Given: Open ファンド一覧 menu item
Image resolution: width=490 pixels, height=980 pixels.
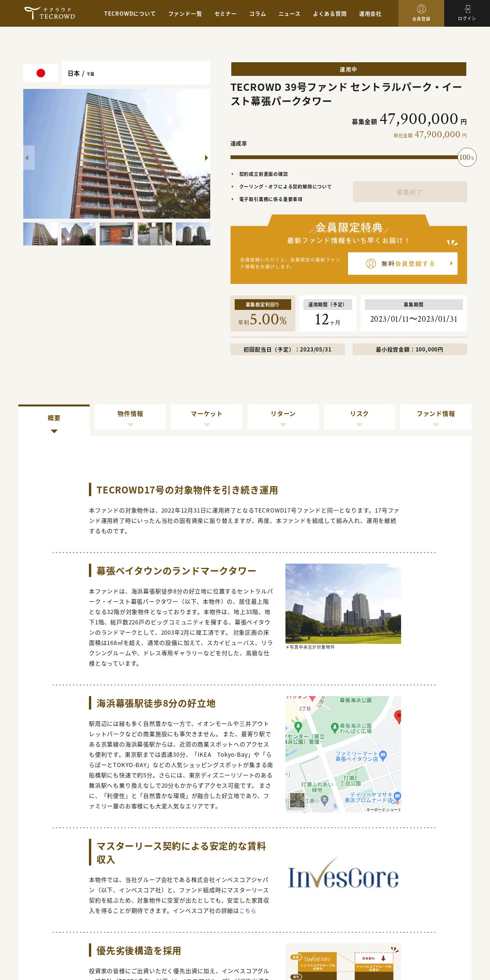Looking at the screenshot, I should pos(185,14).
